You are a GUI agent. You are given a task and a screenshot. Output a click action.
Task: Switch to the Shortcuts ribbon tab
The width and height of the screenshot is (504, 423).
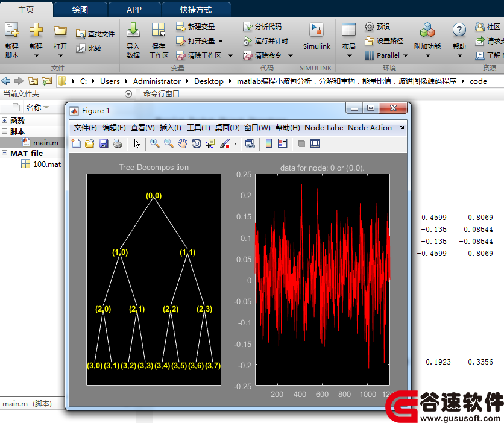click(196, 10)
